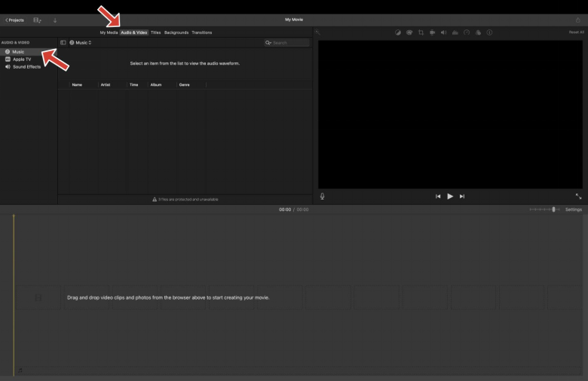Viewport: 588px width, 381px height.
Task: Sort the list by the Time column
Action: (x=134, y=84)
